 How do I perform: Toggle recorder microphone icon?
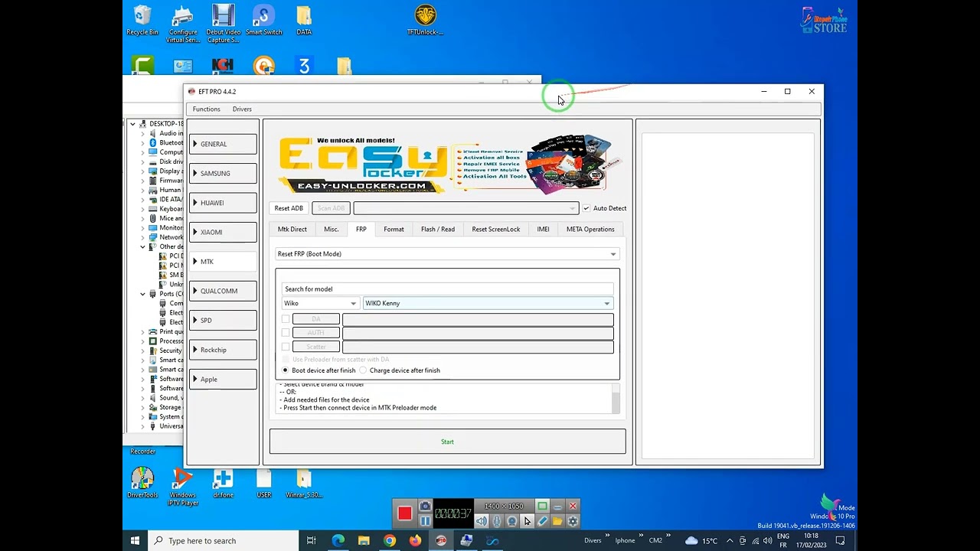[x=497, y=521]
